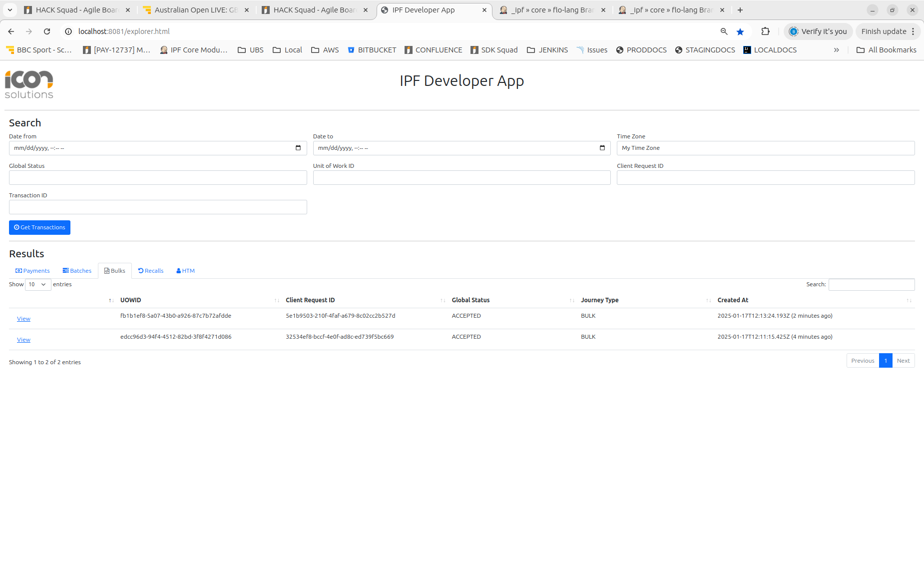Click the Icon Solutions logo

[29, 84]
